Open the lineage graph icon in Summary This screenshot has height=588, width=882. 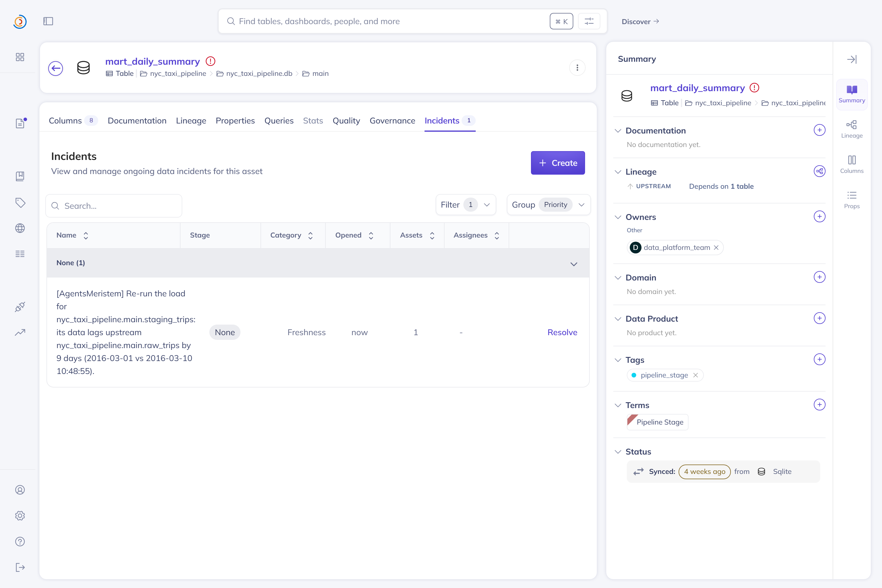pyautogui.click(x=819, y=171)
